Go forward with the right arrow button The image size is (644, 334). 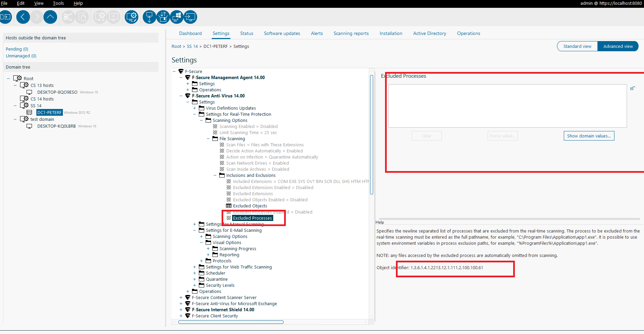[x=37, y=17]
